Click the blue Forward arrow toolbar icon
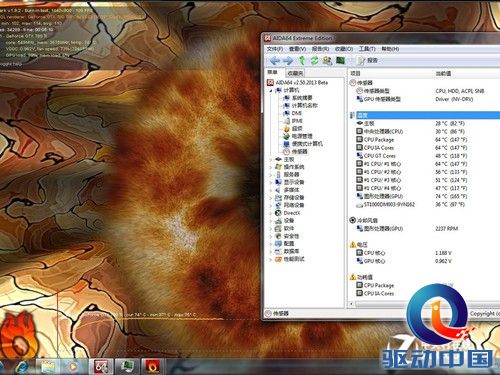 (x=288, y=61)
